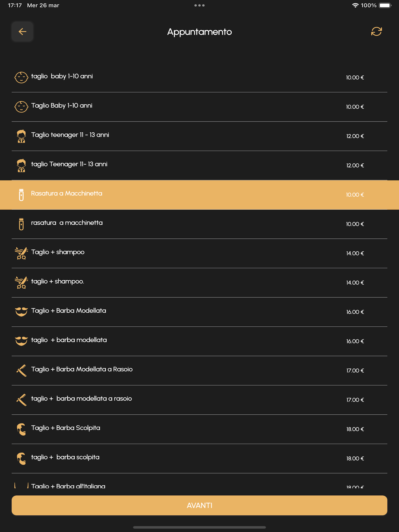Select 'Taglio Baby 1-10 anni' service
The image size is (399, 532).
tap(199, 107)
